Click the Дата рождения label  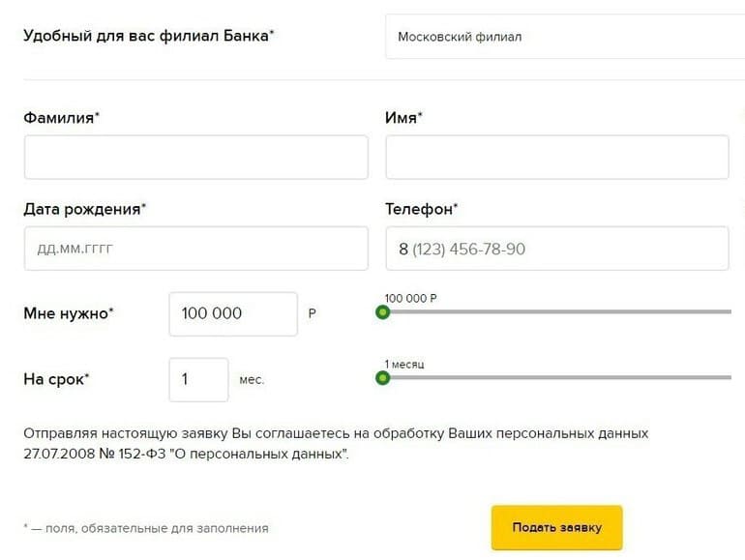point(84,208)
